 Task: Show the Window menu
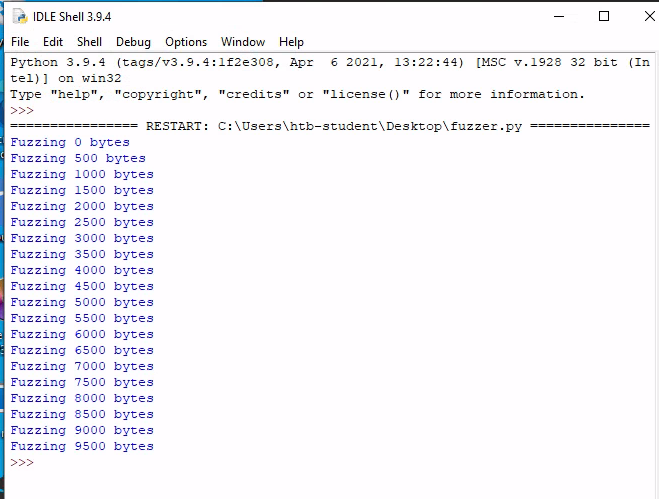243,42
